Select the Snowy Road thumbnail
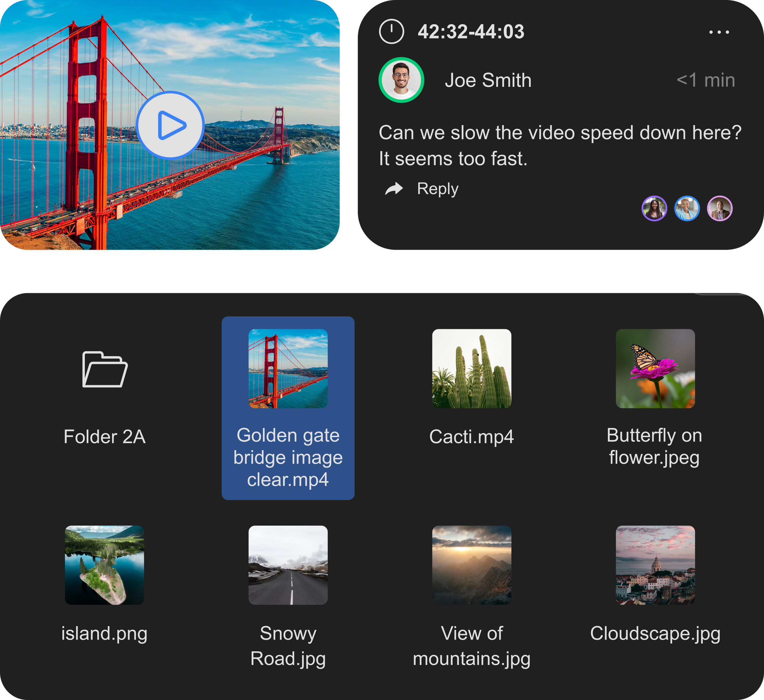 coord(288,565)
